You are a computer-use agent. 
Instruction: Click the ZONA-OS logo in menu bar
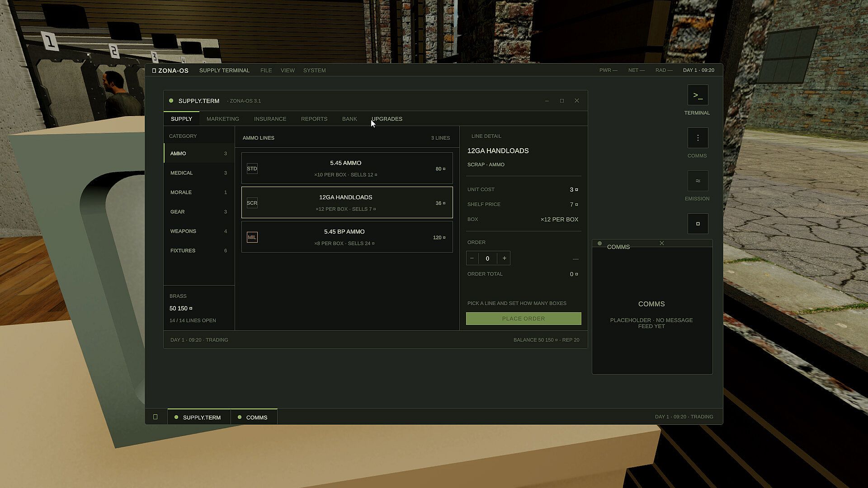(x=170, y=70)
